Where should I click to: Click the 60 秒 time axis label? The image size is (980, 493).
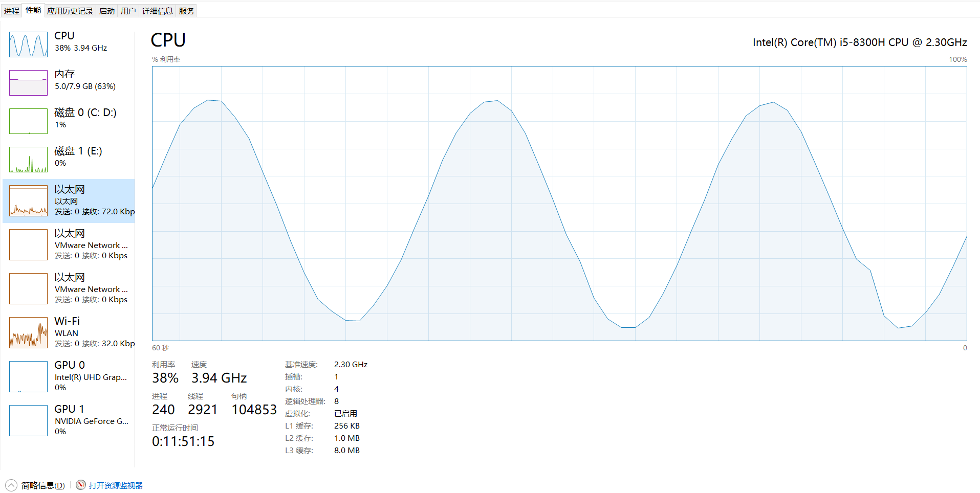tap(160, 348)
